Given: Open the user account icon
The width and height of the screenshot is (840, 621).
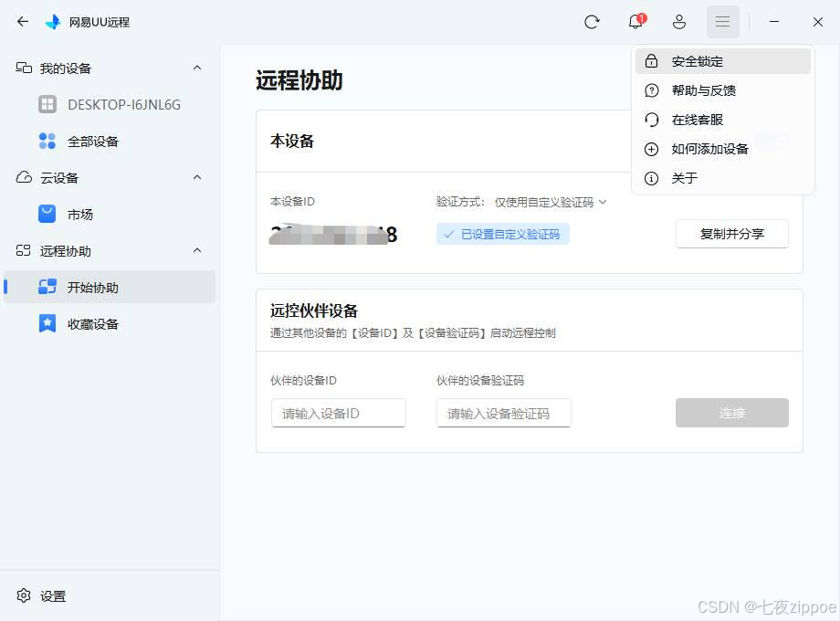Looking at the screenshot, I should pos(679,22).
